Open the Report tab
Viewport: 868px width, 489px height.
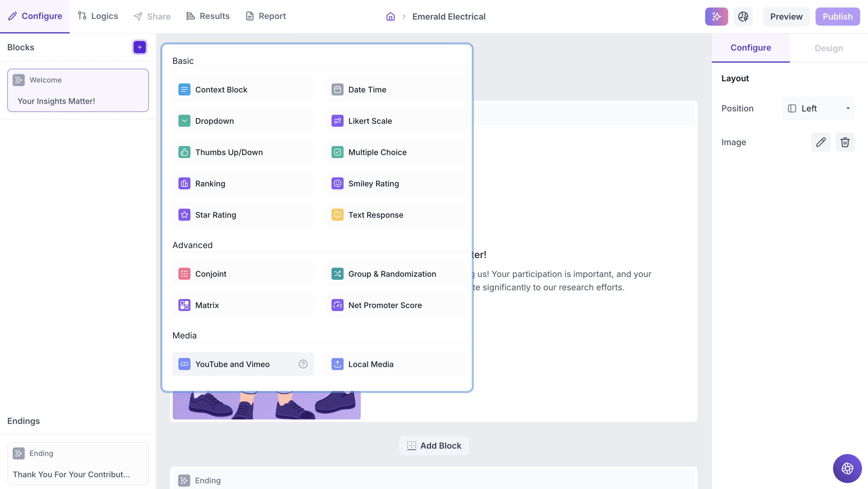click(266, 16)
